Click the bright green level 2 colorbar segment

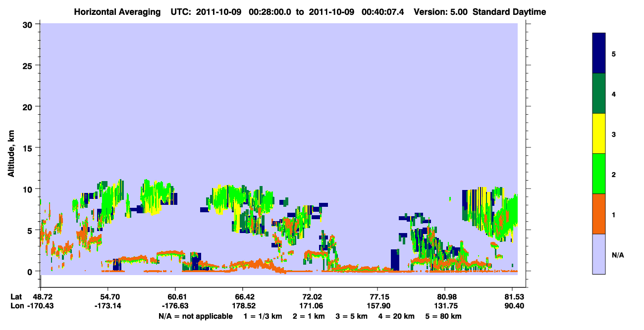coord(599,174)
